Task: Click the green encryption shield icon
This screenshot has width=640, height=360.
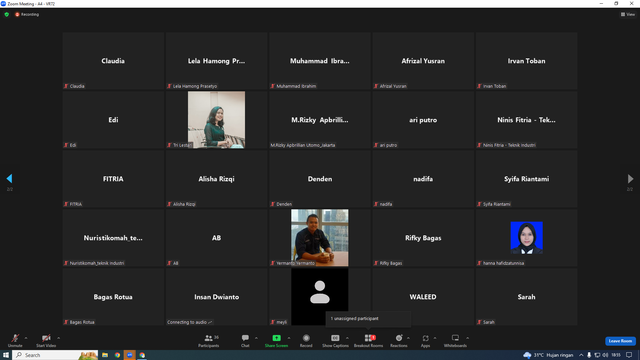Action: pyautogui.click(x=7, y=14)
